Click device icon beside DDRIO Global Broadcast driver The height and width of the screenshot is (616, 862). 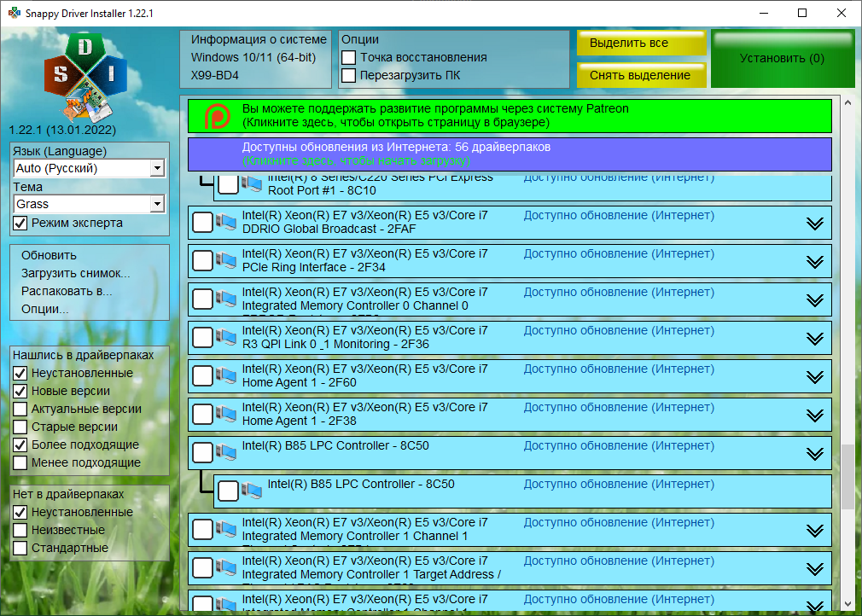(226, 223)
